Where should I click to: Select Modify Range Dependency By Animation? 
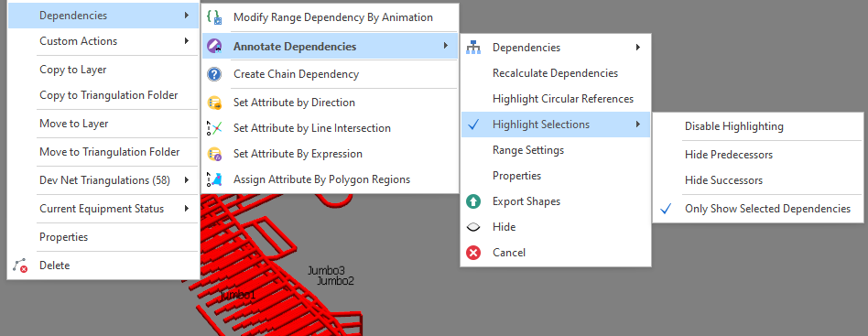330,17
